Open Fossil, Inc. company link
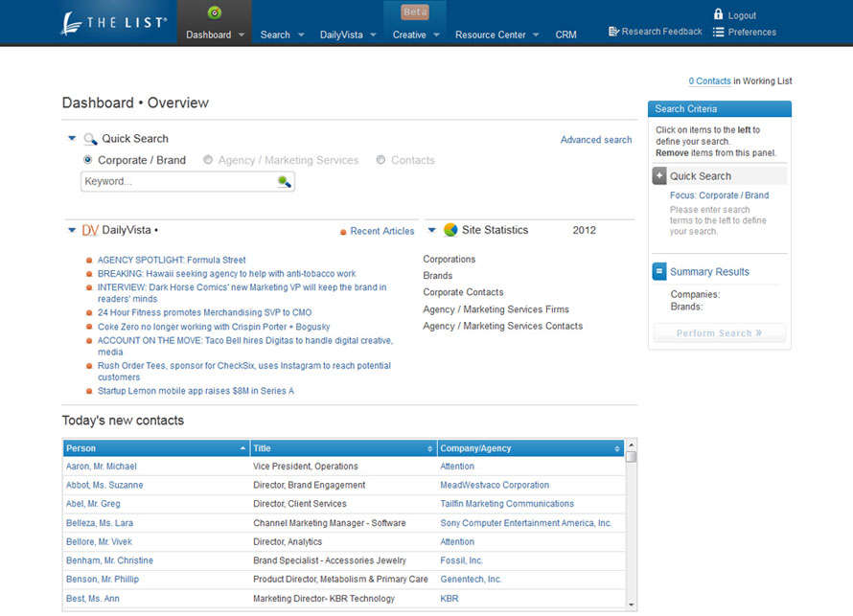Viewport: 853px width, 616px height. (461, 560)
